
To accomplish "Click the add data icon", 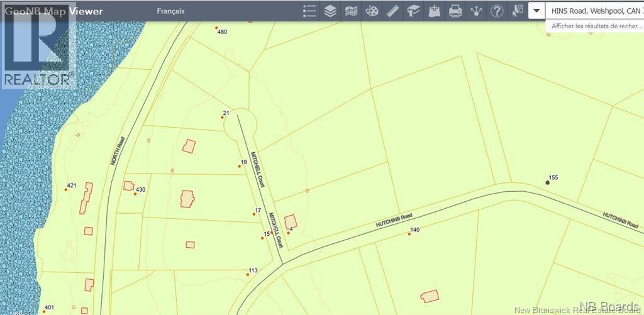I will coord(435,11).
